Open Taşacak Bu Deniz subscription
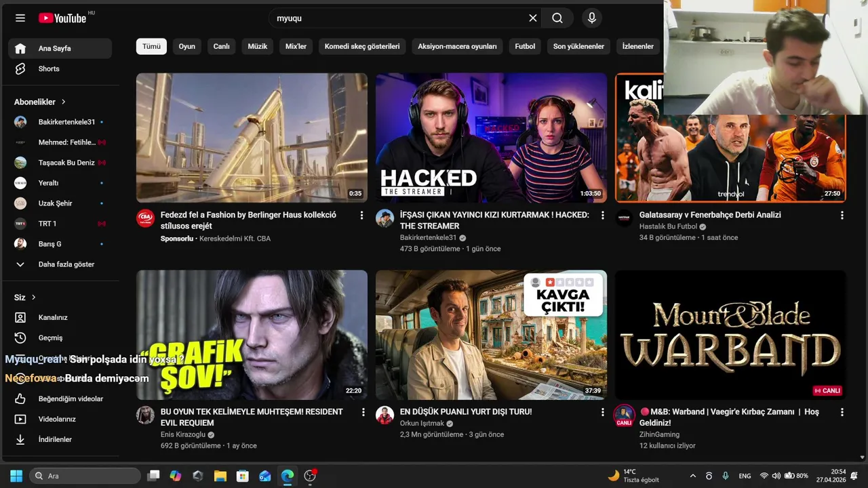Image resolution: width=868 pixels, height=488 pixels. pos(60,163)
